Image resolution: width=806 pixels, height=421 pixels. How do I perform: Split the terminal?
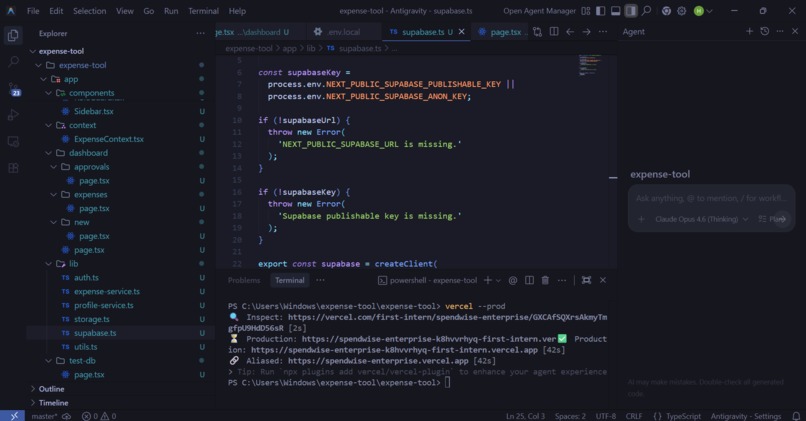click(529, 280)
